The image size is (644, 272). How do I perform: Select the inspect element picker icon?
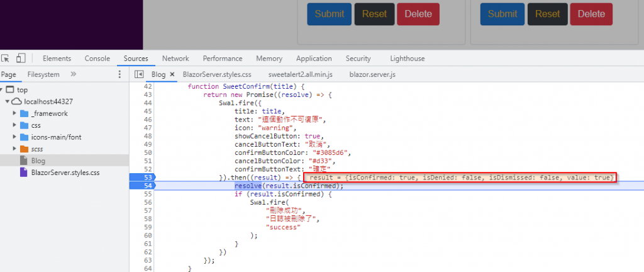tap(5, 59)
